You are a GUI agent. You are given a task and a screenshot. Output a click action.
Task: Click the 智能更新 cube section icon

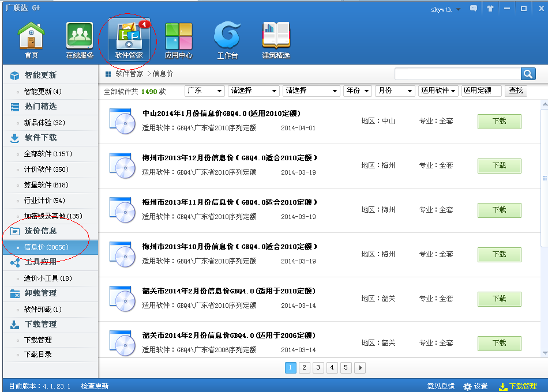14,76
